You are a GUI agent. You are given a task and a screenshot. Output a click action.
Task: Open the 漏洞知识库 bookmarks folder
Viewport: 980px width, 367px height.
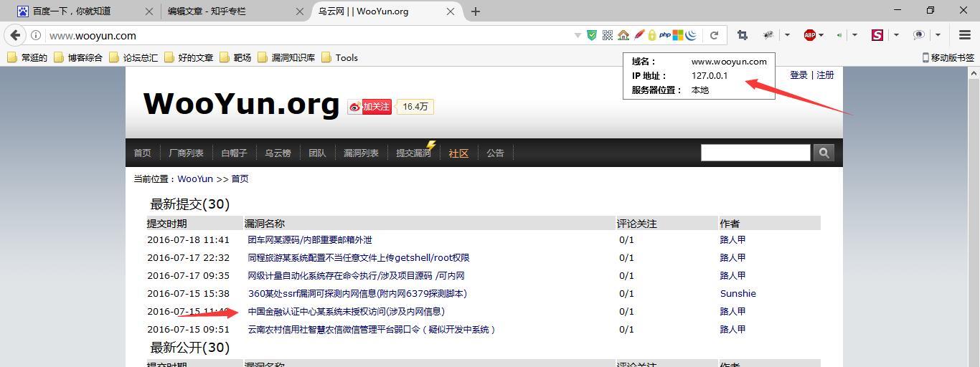pos(286,57)
